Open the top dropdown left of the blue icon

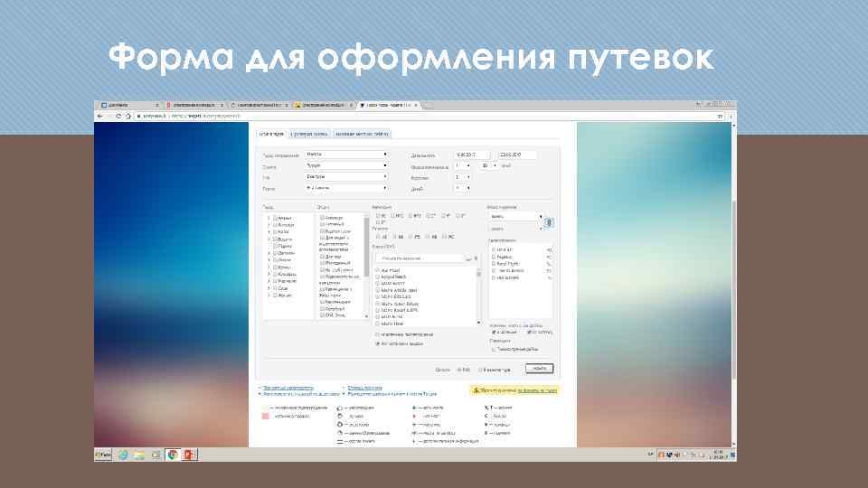(516, 217)
